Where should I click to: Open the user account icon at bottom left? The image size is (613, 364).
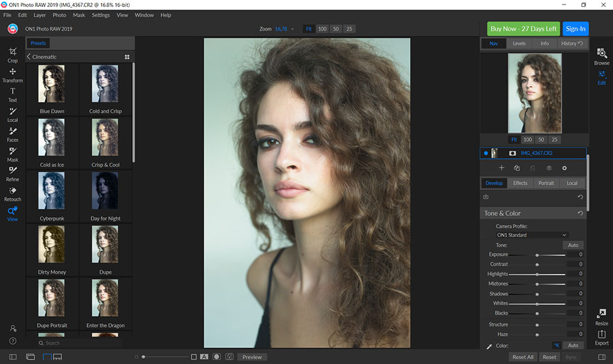[13, 328]
